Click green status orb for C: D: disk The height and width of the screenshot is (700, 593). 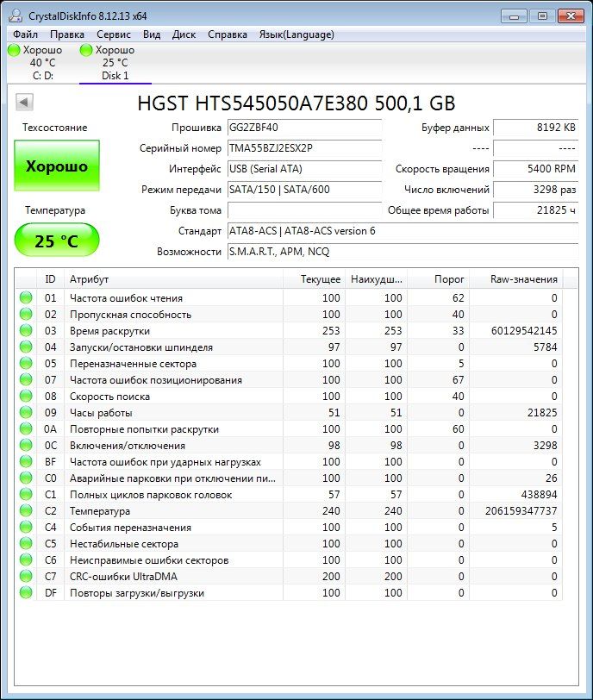[15, 50]
